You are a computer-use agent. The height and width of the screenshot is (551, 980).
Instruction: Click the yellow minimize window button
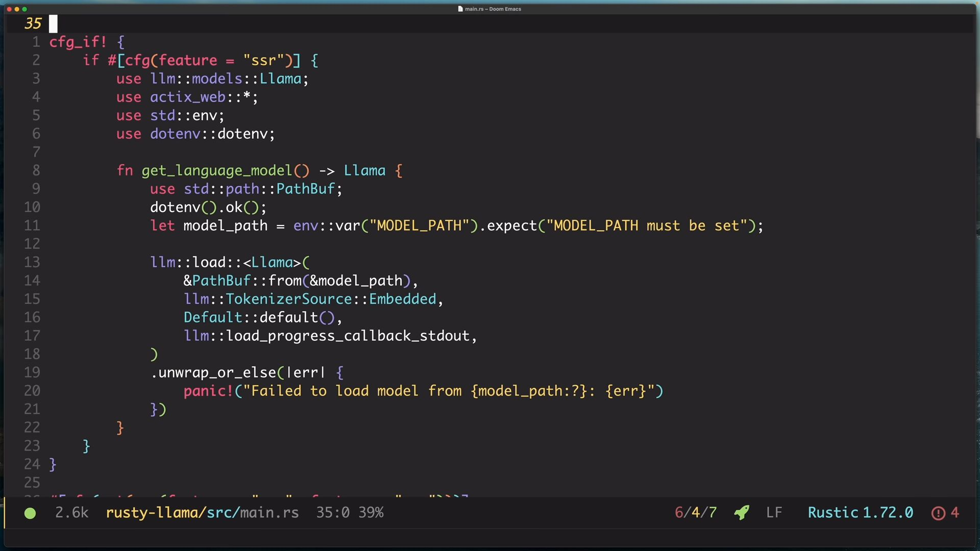[17, 9]
